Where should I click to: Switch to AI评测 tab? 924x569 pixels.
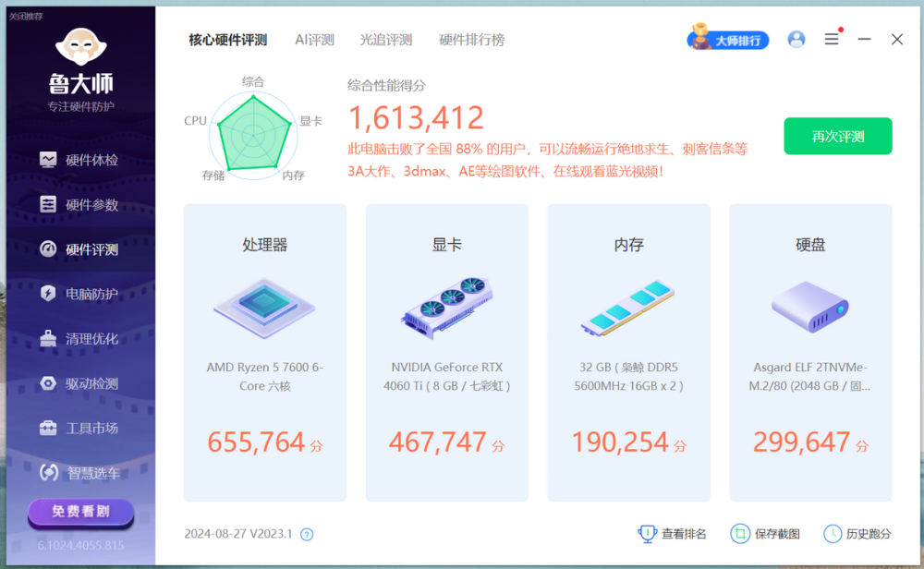click(x=315, y=40)
